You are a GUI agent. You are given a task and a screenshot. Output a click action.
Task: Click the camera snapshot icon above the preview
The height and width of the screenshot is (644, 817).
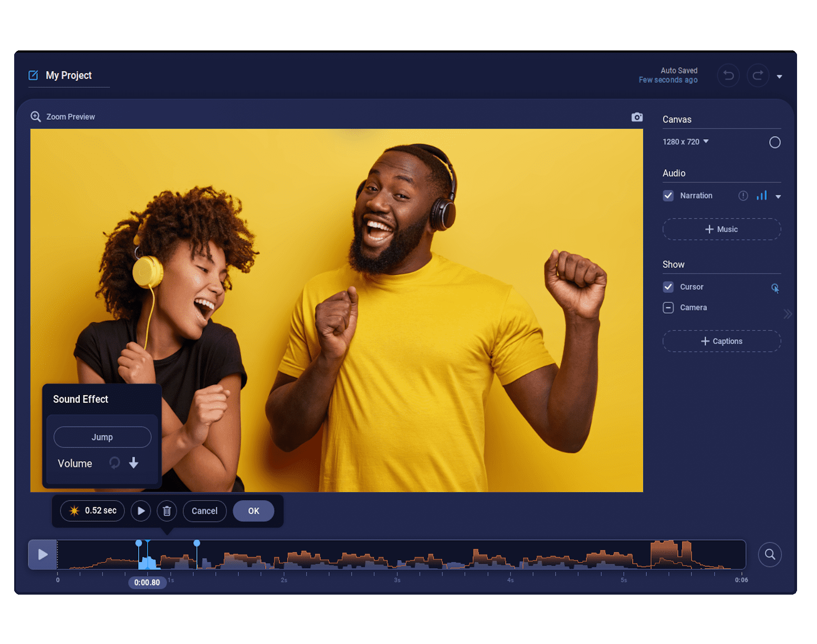coord(637,117)
